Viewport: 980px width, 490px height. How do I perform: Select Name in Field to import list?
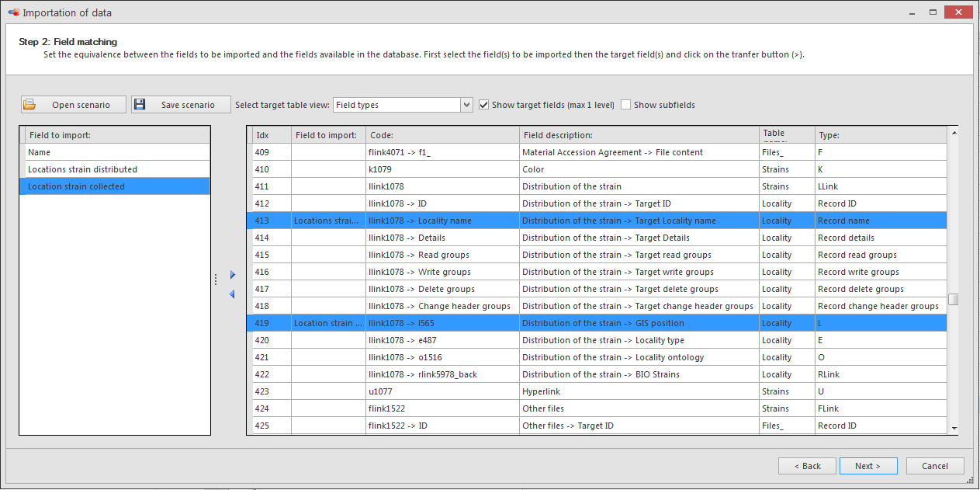click(115, 152)
